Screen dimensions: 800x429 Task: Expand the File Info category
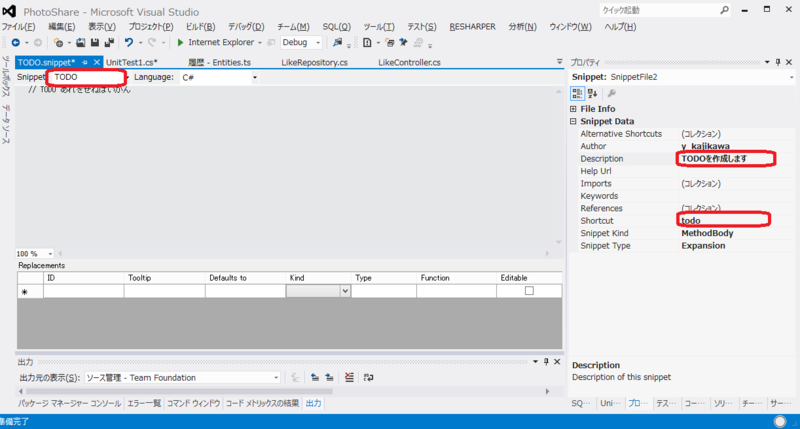[573, 109]
